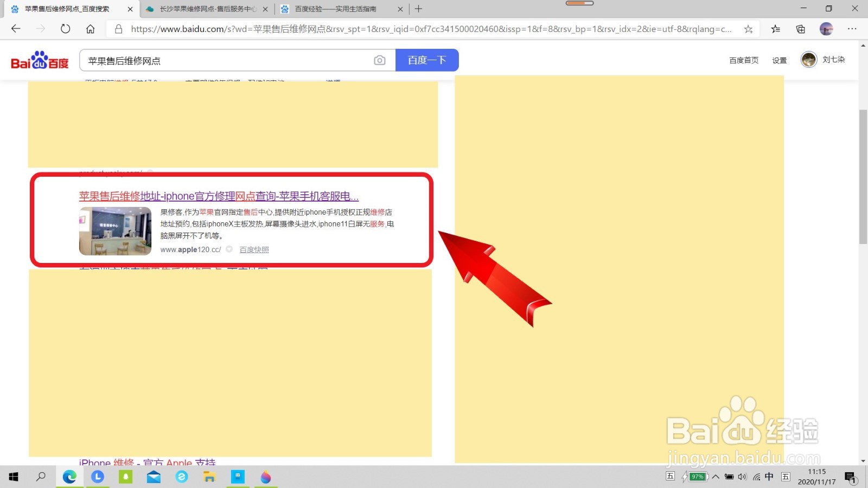The height and width of the screenshot is (488, 868).
Task: Open the notification center icon
Action: (850, 477)
